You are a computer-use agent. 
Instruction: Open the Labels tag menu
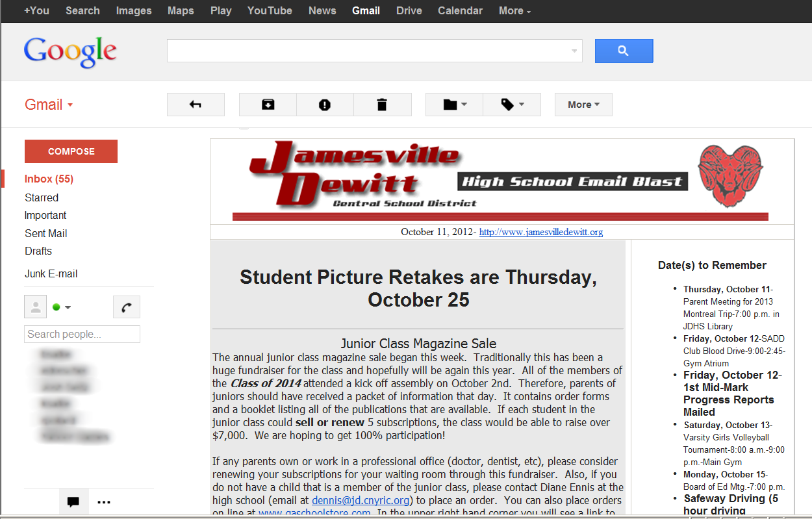pos(512,105)
